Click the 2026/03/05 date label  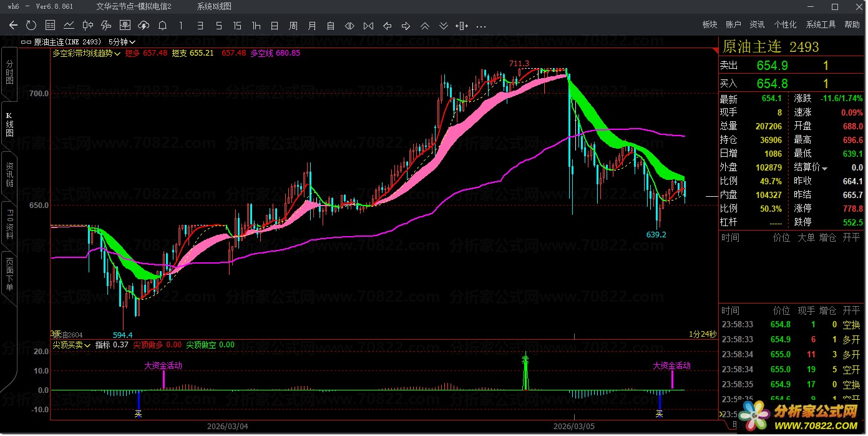(574, 426)
